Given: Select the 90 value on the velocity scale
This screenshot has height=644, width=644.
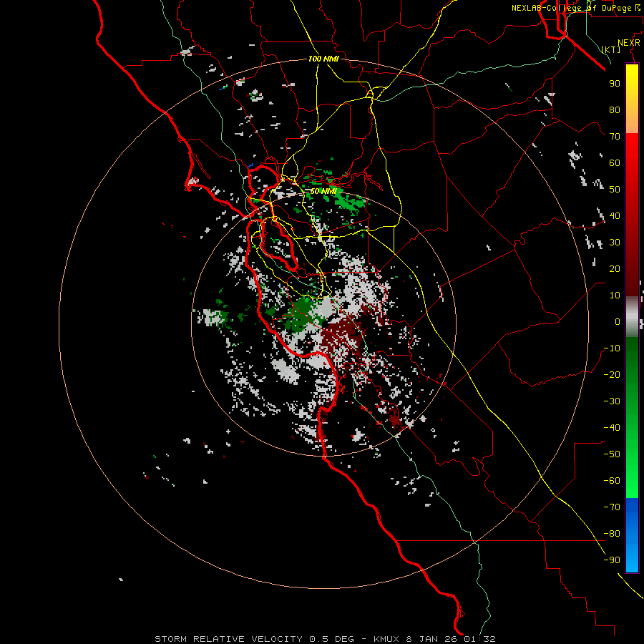Looking at the screenshot, I should click(615, 84).
